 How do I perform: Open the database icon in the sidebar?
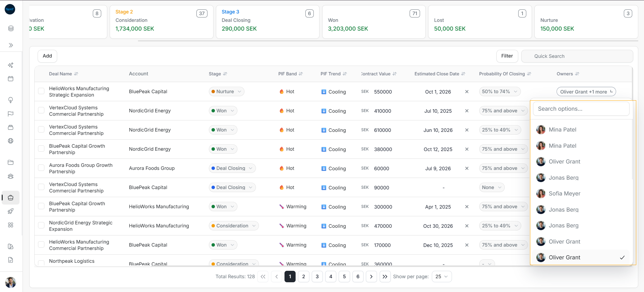(x=11, y=29)
